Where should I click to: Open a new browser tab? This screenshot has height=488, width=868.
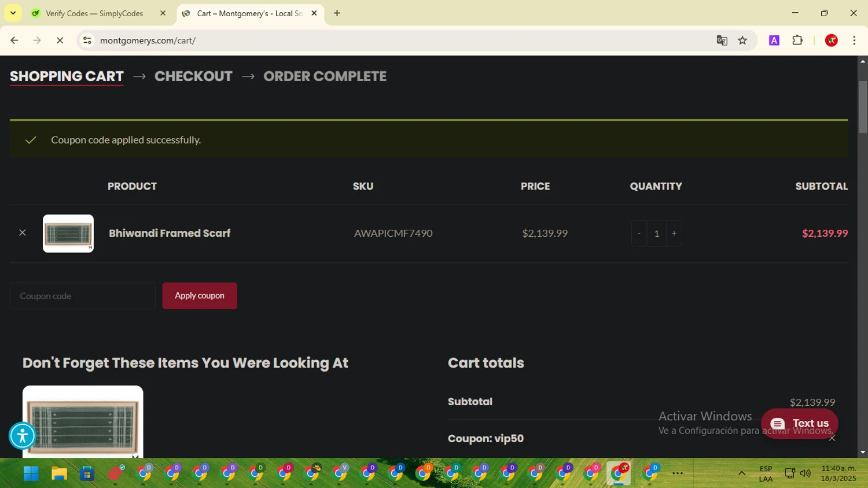[x=337, y=13]
